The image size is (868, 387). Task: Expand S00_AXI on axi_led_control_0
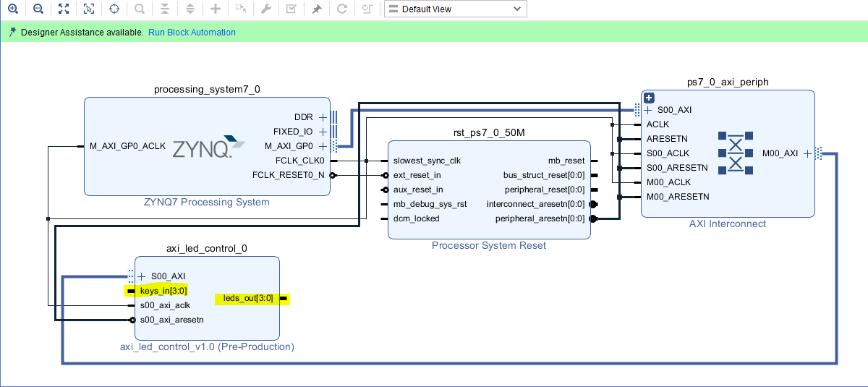142,276
